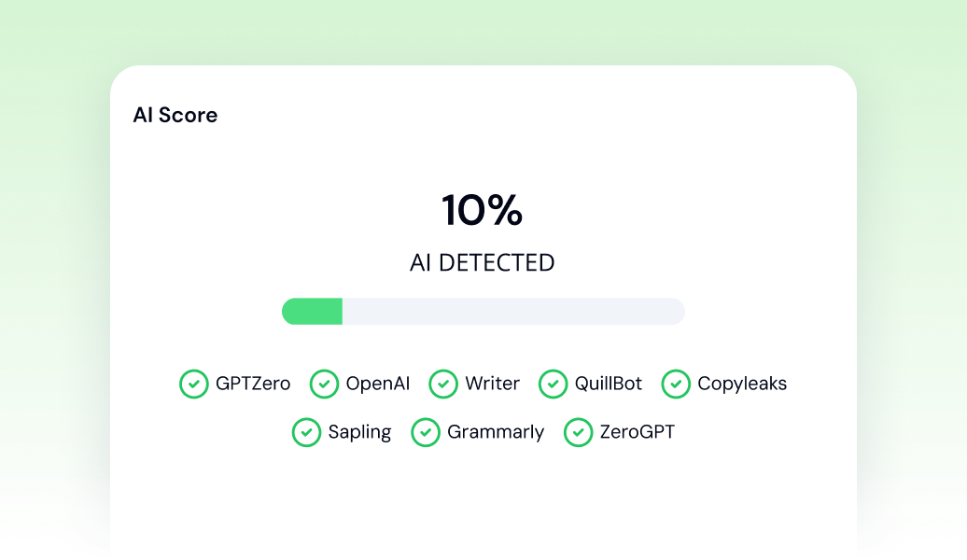Click the Grammarly green checkmark icon
The height and width of the screenshot is (560, 967).
point(426,432)
